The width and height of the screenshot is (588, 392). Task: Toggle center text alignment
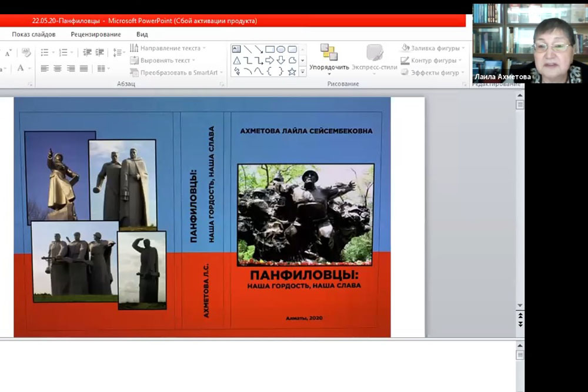coord(58,69)
